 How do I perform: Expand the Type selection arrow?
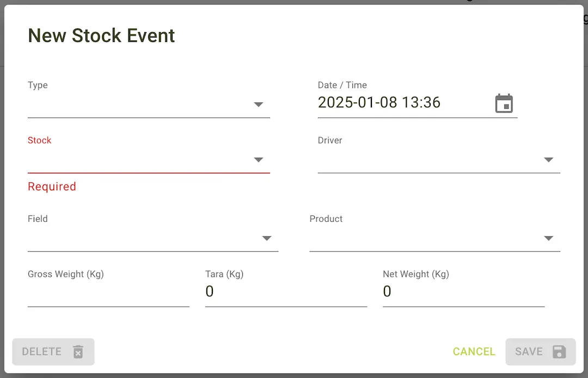[259, 104]
